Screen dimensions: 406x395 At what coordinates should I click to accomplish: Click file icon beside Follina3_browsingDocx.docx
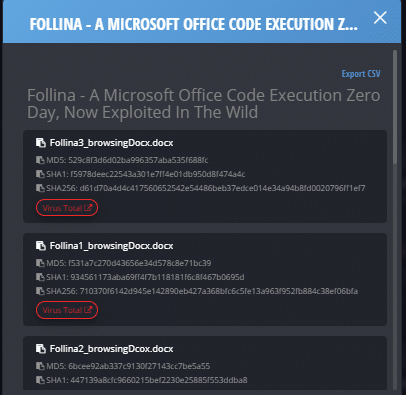(41, 143)
